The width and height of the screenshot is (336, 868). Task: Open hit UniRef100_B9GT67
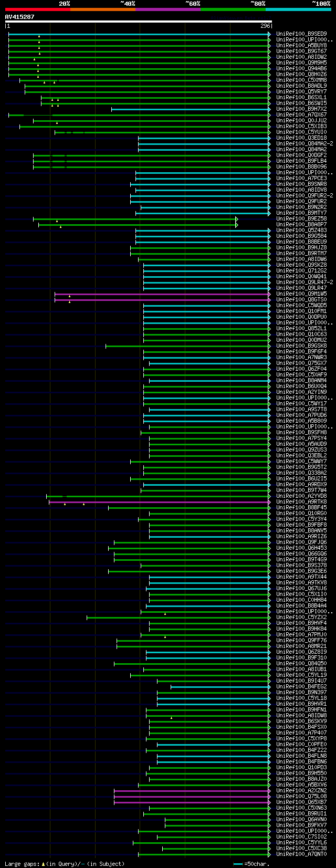[301, 51]
